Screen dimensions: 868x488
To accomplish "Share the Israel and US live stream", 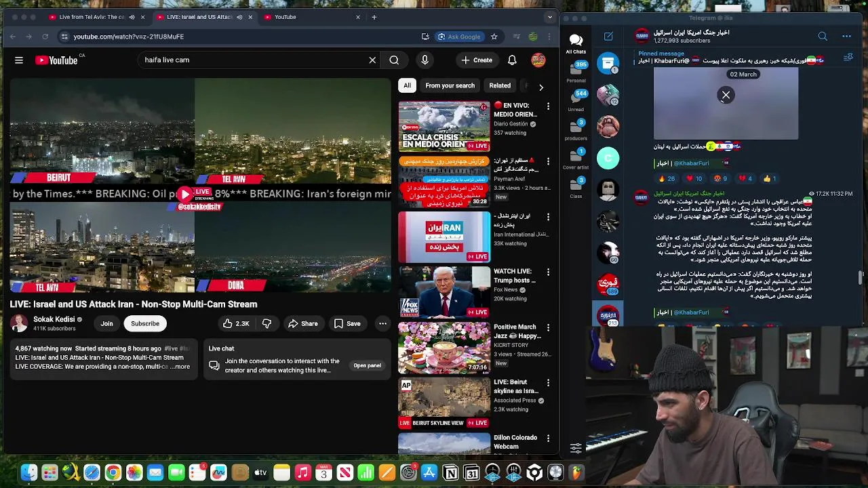I will point(302,324).
